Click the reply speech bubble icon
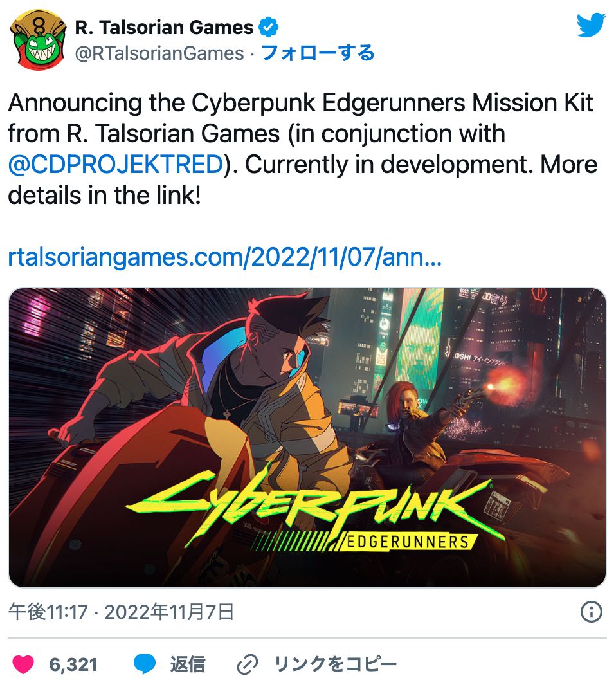 pyautogui.click(x=145, y=664)
